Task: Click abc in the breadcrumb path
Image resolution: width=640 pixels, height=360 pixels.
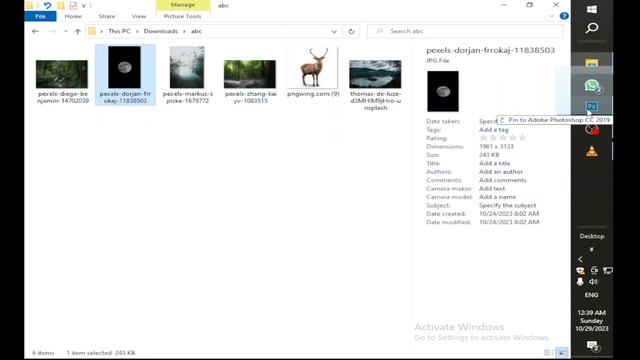Action: [x=196, y=31]
